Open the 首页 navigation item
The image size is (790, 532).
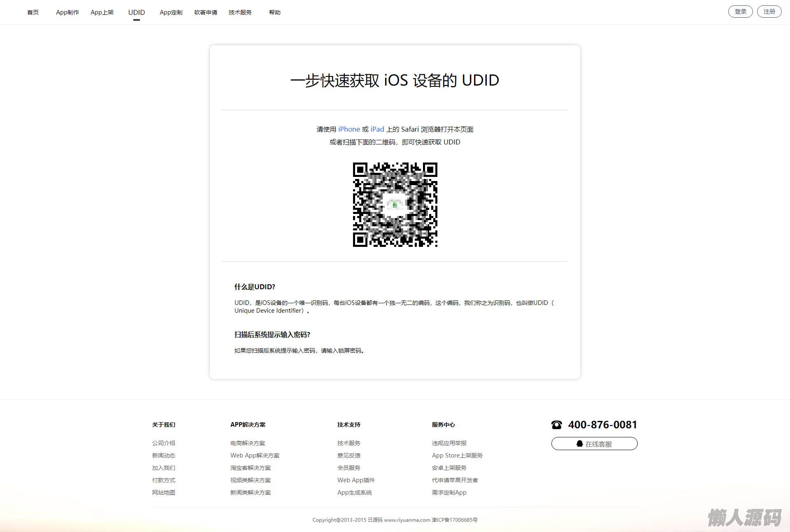[x=33, y=12]
